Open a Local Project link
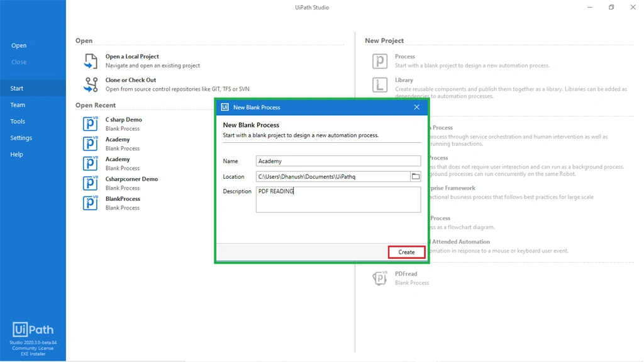Image resolution: width=644 pixels, height=362 pixels. [132, 57]
